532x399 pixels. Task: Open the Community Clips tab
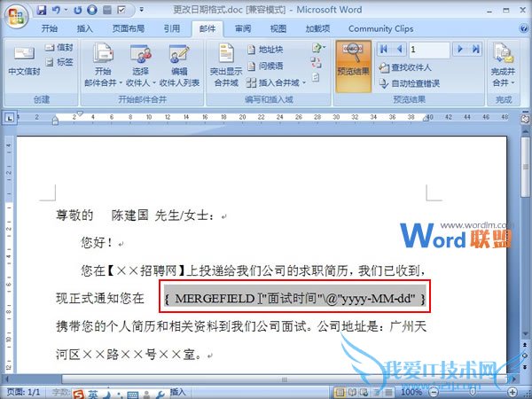tap(380, 28)
